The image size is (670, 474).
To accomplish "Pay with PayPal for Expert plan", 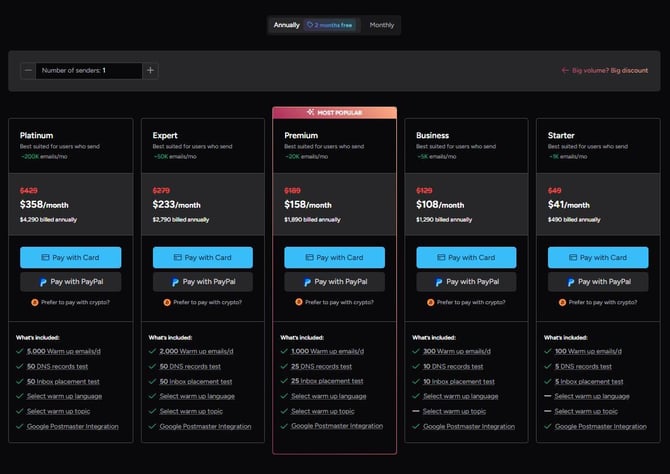I will (202, 282).
